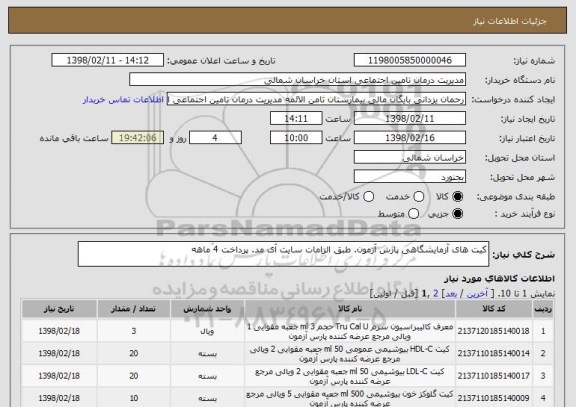The image size is (576, 407).
Task: Click the need creation date field 1398/02/11
Action: [x=410, y=119]
